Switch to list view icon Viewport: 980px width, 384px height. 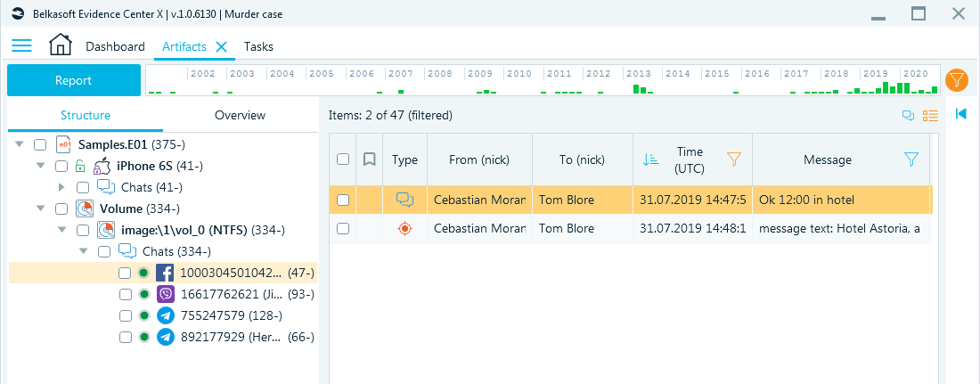pyautogui.click(x=931, y=115)
